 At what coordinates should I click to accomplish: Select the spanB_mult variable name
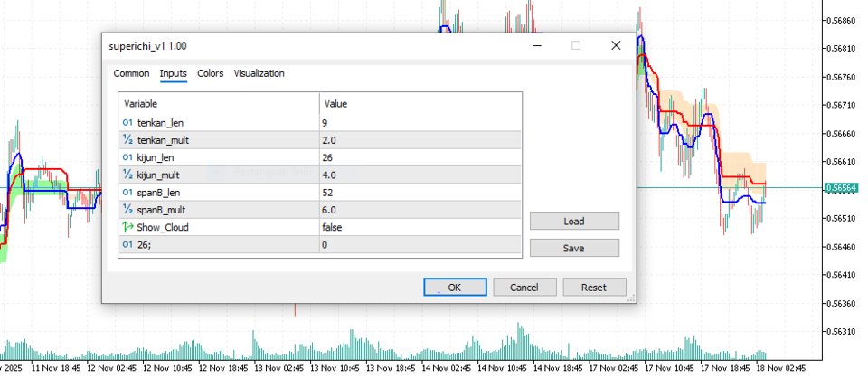[161, 210]
